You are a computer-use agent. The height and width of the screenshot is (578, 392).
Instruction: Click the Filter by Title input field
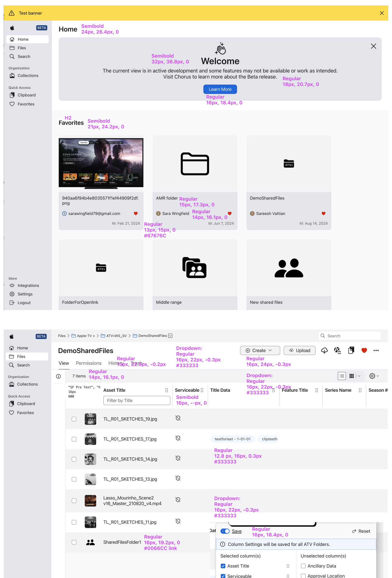[137, 401]
